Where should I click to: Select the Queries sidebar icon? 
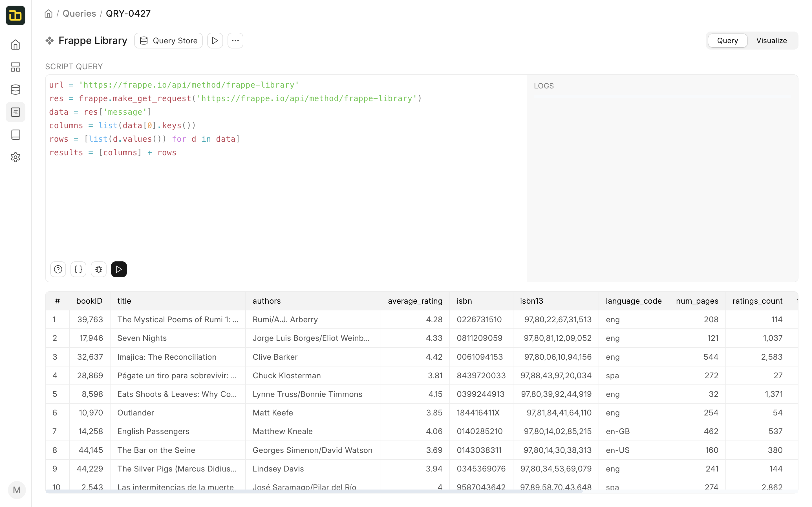(x=16, y=112)
